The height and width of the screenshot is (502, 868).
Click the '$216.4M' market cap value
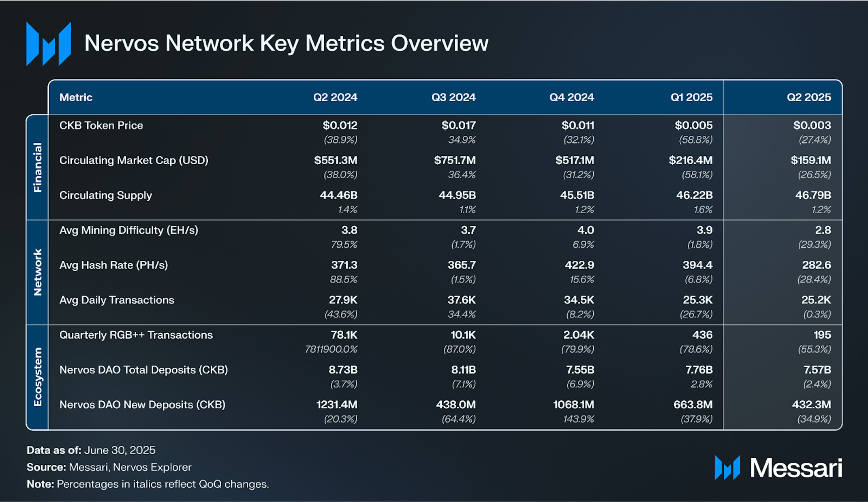691,161
